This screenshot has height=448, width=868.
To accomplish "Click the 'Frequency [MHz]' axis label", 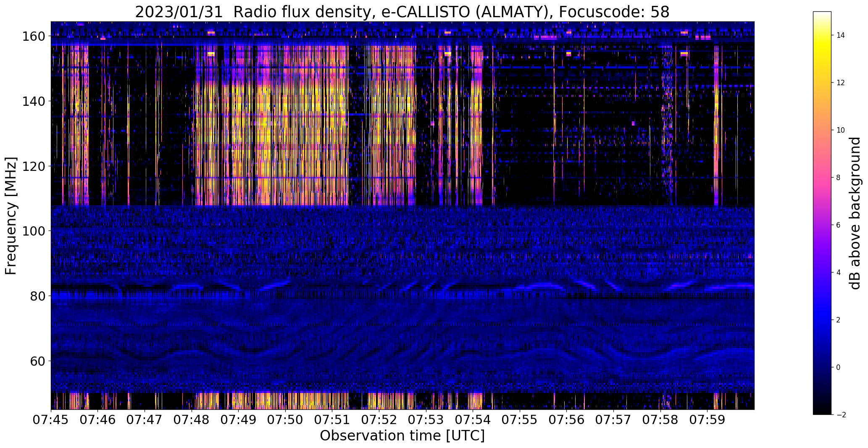I will coord(11,216).
